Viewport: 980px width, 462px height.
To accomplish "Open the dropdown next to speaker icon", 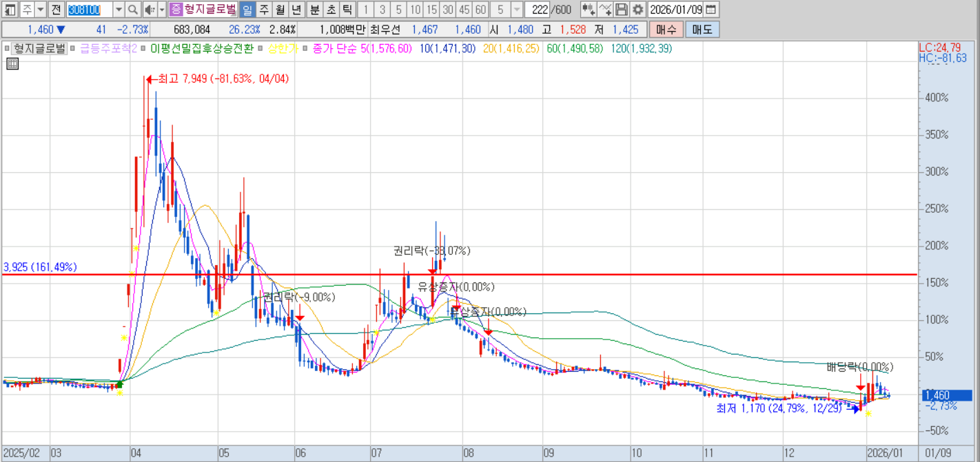I will 162,10.
